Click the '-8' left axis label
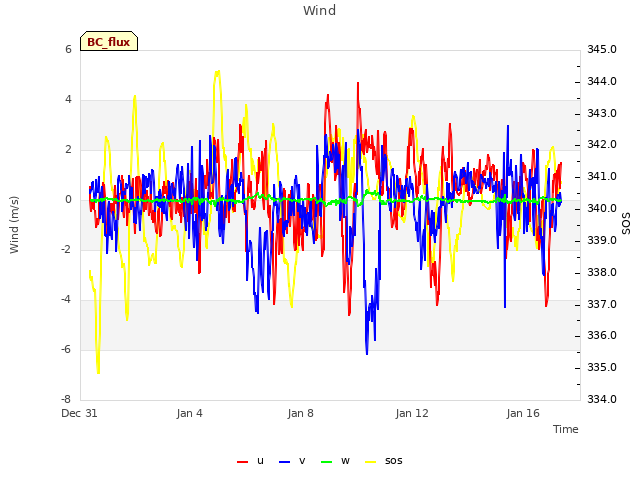The height and width of the screenshot is (480, 640). [66, 399]
